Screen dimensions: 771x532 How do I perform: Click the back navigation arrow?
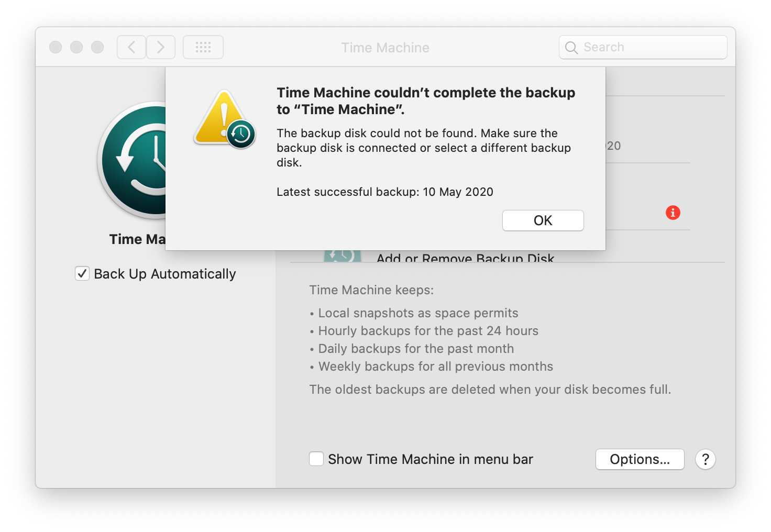(x=131, y=47)
